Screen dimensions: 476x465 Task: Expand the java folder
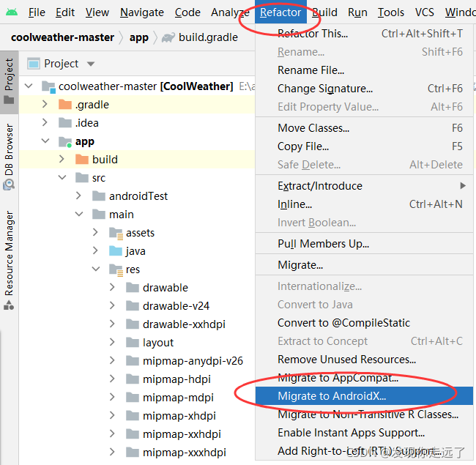[95, 250]
